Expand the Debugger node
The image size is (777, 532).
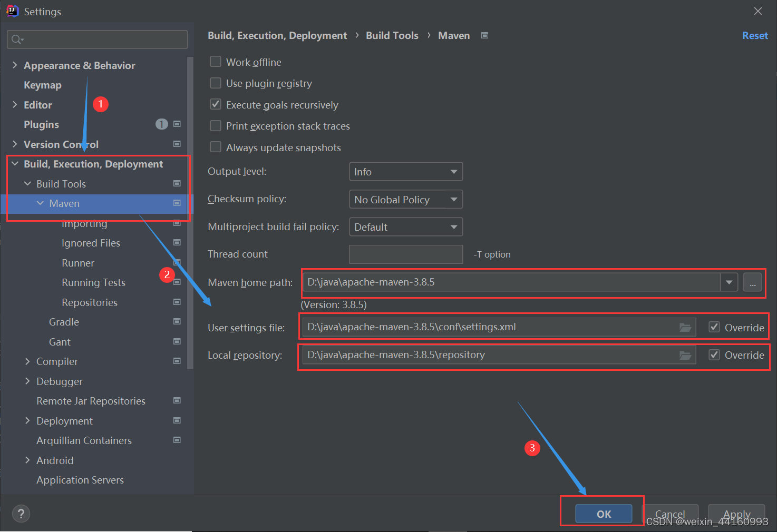[x=27, y=381]
